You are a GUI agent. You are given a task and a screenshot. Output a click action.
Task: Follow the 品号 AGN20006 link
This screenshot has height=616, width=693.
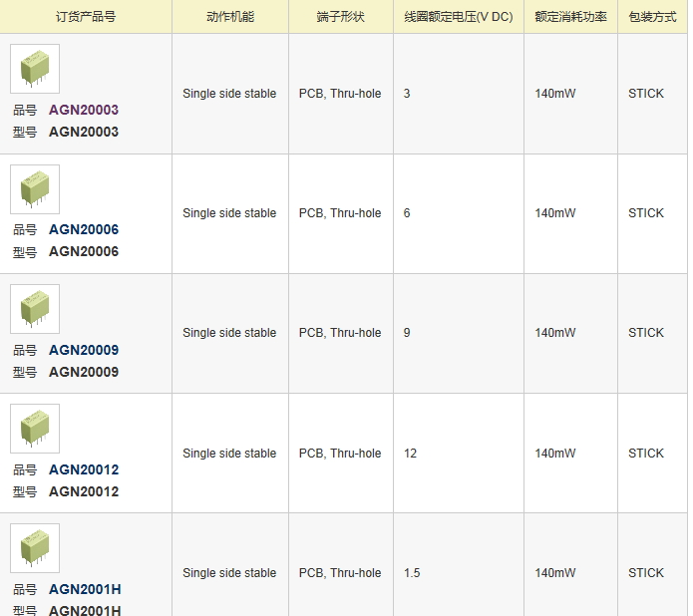coord(84,229)
